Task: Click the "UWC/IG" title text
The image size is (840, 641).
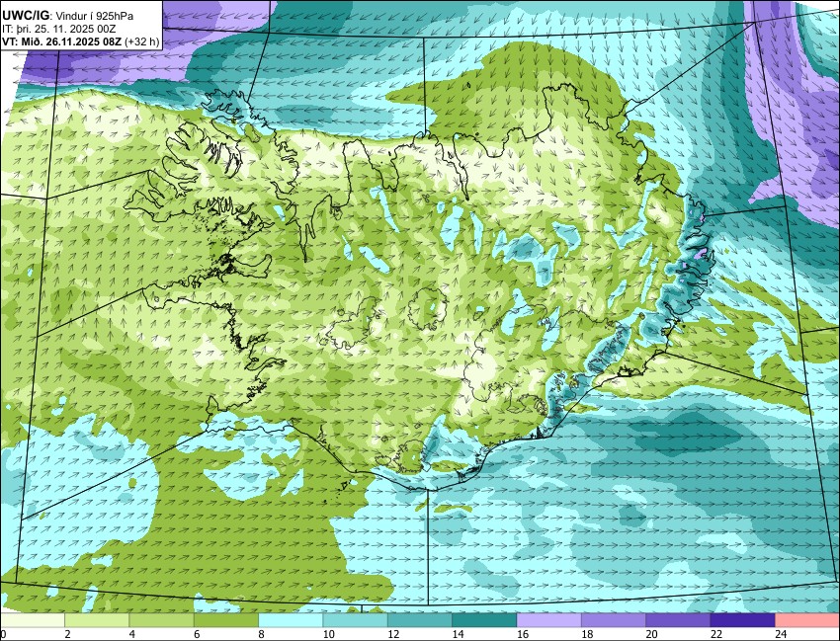Action: pos(28,16)
